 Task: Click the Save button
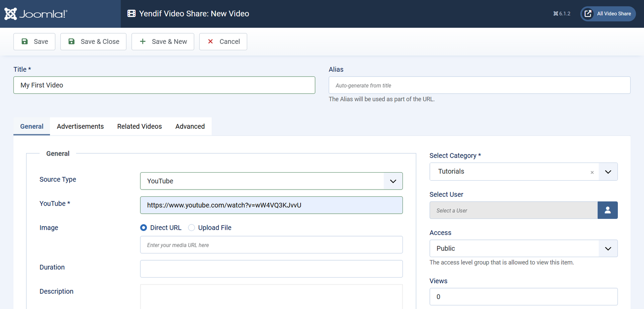click(x=34, y=41)
